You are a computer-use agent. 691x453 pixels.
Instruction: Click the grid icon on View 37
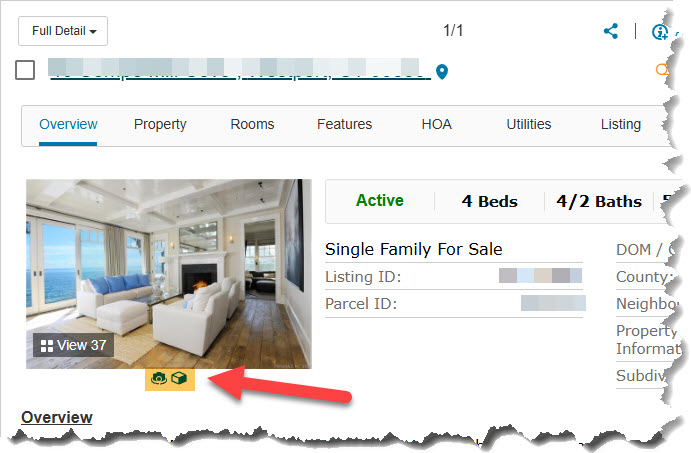46,346
